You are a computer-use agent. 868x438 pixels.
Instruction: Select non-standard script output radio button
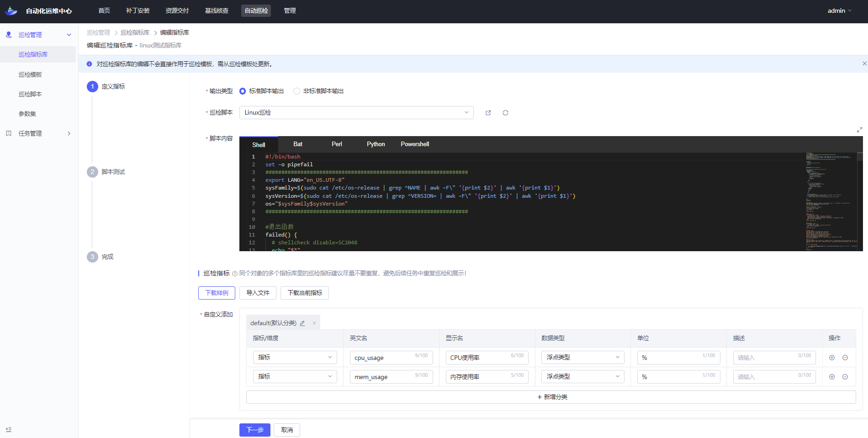click(297, 91)
